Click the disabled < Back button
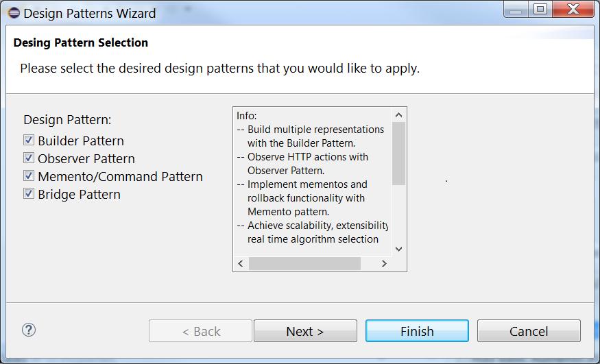The height and width of the screenshot is (364, 600). pyautogui.click(x=200, y=330)
